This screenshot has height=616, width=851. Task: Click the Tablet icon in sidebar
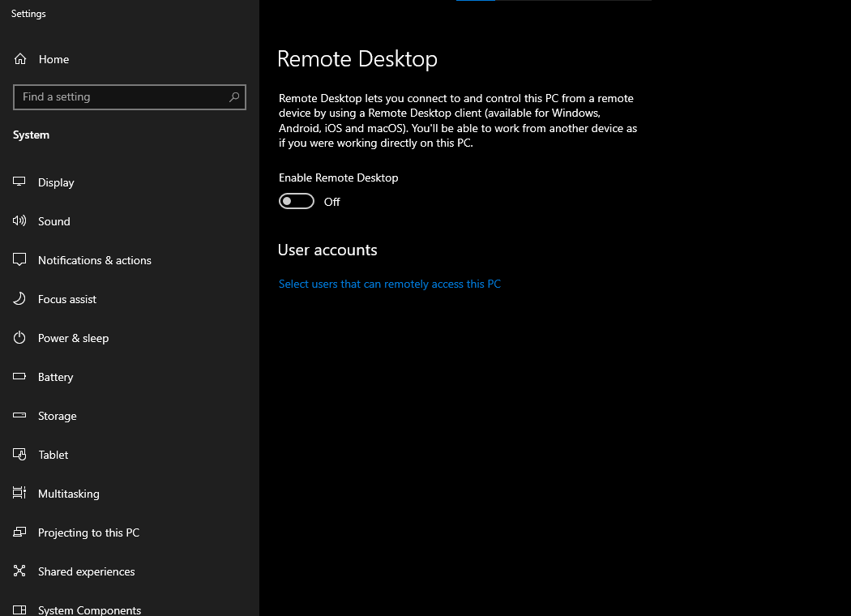pyautogui.click(x=19, y=454)
